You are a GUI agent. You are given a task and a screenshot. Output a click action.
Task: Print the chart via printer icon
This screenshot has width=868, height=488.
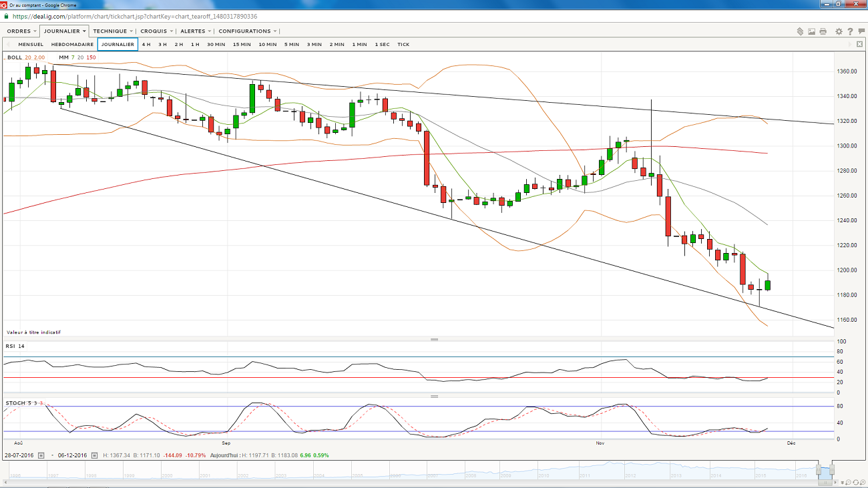823,31
